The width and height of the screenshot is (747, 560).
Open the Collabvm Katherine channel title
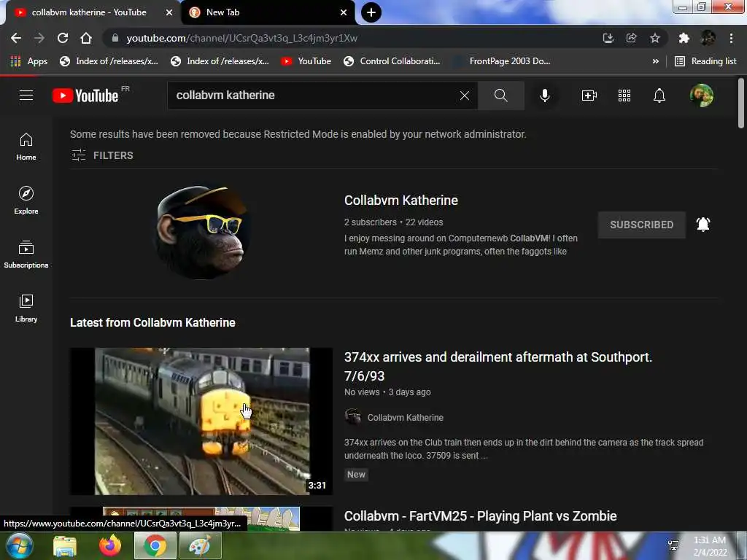[401, 201]
